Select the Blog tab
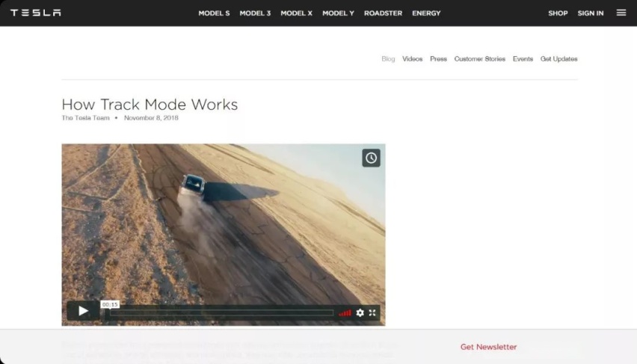 click(x=388, y=59)
